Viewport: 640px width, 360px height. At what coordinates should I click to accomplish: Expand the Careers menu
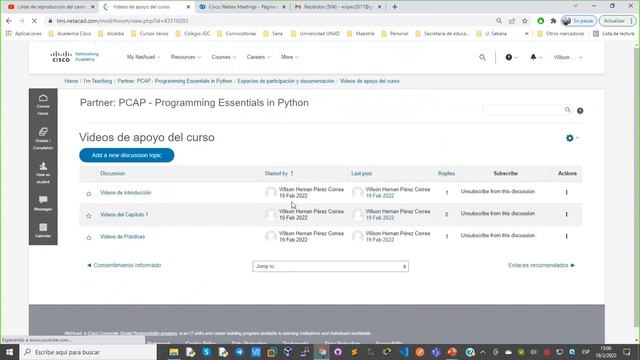point(258,57)
